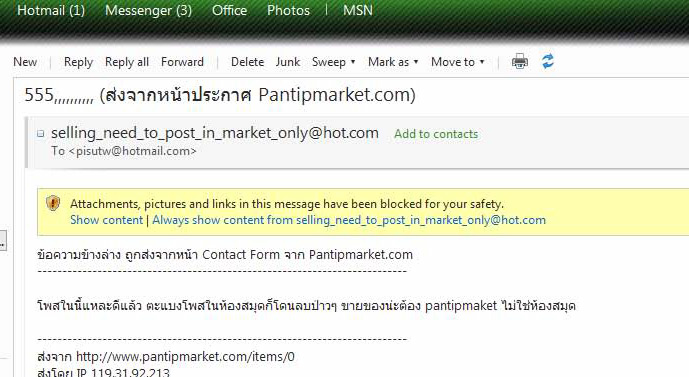This screenshot has height=377, width=689.
Task: Collapse the sender details box icon
Action: 41,134
